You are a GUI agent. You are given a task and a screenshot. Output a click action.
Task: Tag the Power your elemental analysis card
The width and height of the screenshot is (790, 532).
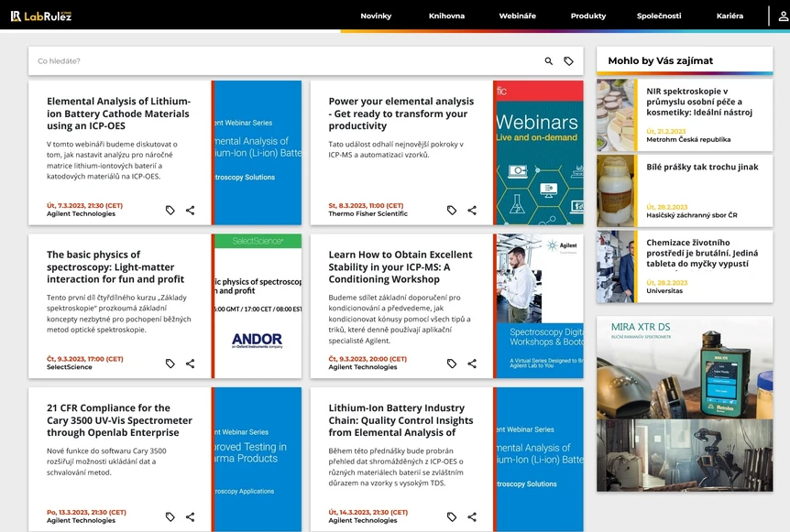click(x=452, y=211)
